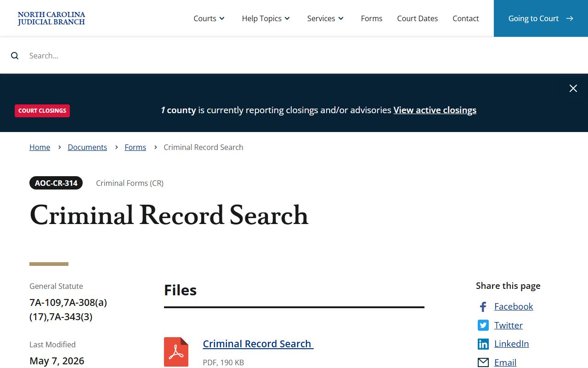Click the Files section heading
Image resolution: width=588 pixels, height=368 pixels.
coord(180,290)
